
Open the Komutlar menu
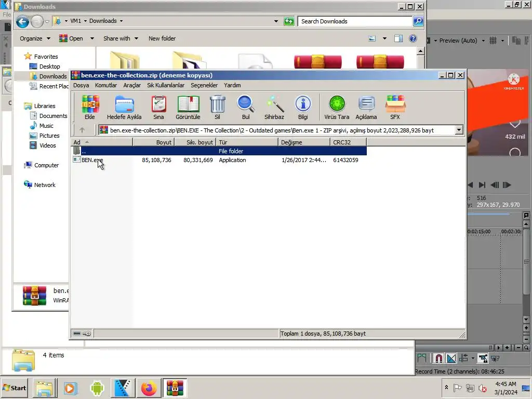[106, 85]
